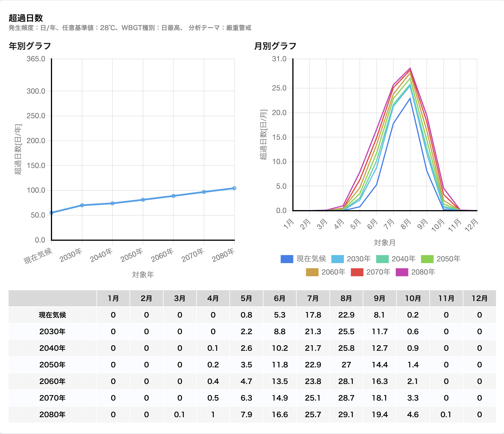Hide the 2040年 legend series
Viewport: 504px width, 434px height.
(396, 259)
